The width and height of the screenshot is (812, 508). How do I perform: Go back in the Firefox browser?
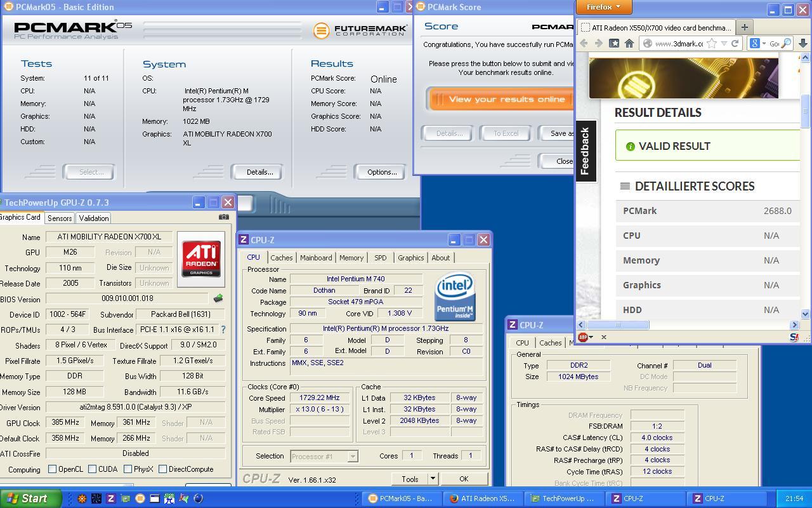coord(584,43)
